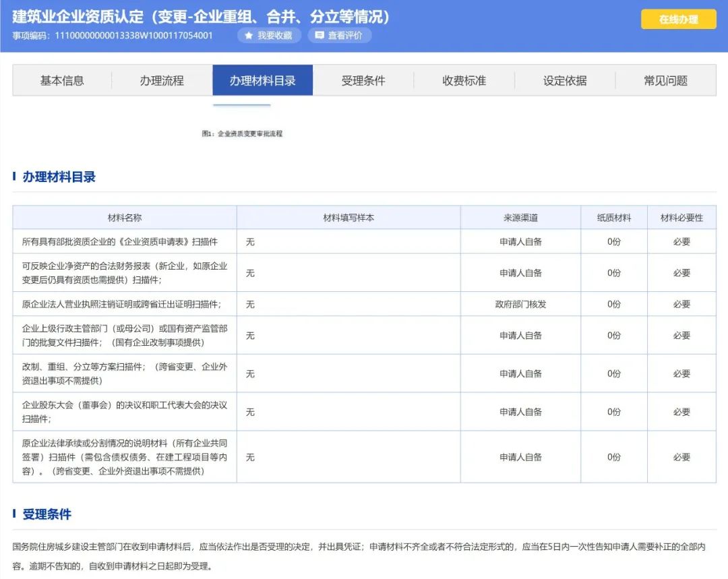The width and height of the screenshot is (728, 579).
Task: Click the 受理条件 section heading below the table
Action: coord(47,514)
